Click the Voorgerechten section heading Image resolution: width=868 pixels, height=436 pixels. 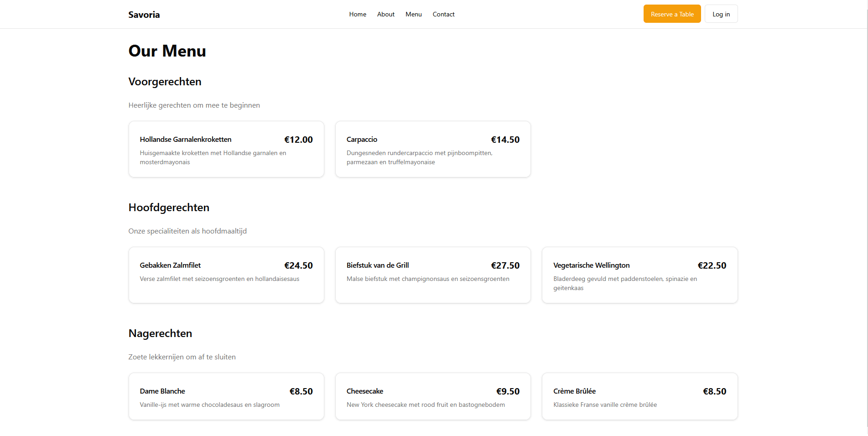click(165, 82)
